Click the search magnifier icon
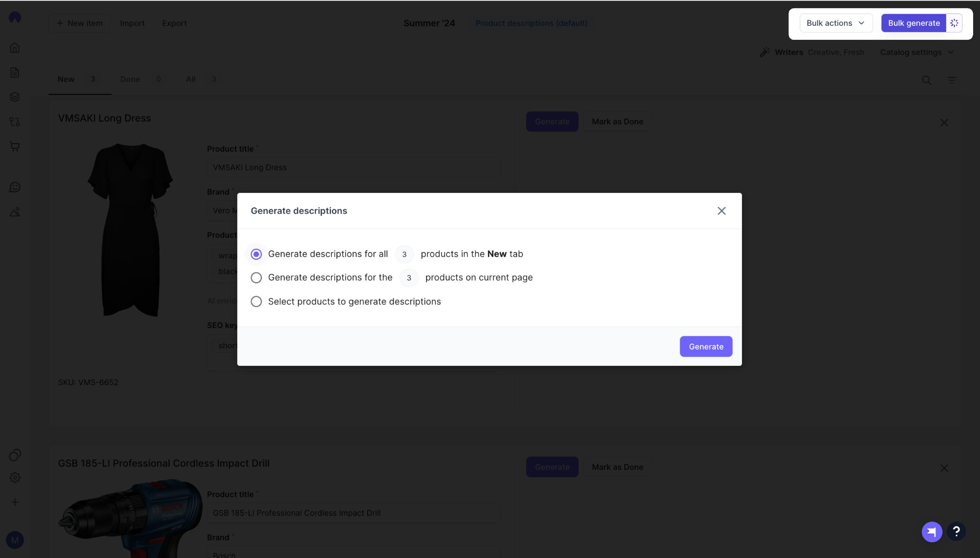The height and width of the screenshot is (558, 980). tap(926, 80)
